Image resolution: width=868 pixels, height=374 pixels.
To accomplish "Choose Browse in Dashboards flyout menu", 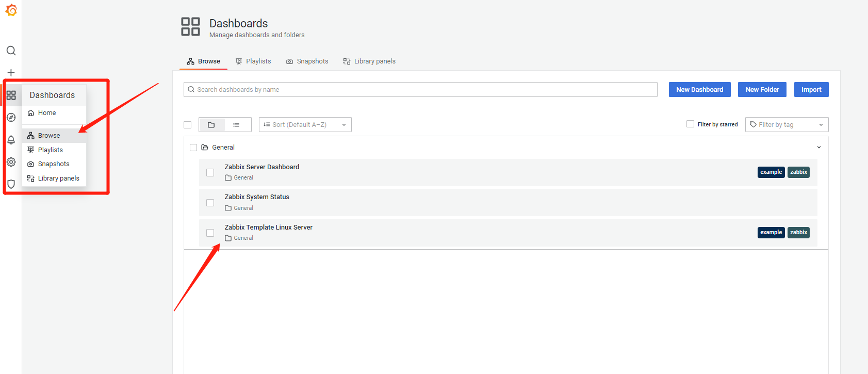I will coord(54,136).
